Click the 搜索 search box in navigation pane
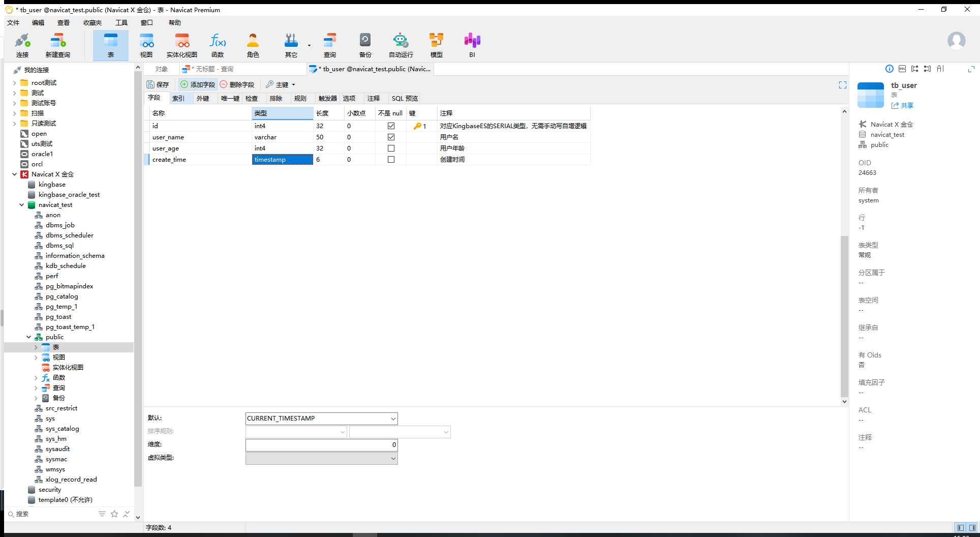980x537 pixels. tap(51, 514)
